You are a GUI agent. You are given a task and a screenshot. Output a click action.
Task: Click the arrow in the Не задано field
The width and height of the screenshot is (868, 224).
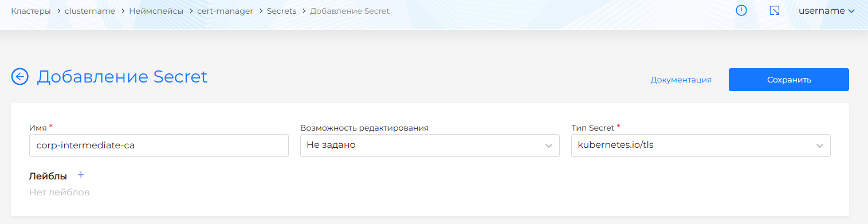click(x=548, y=146)
